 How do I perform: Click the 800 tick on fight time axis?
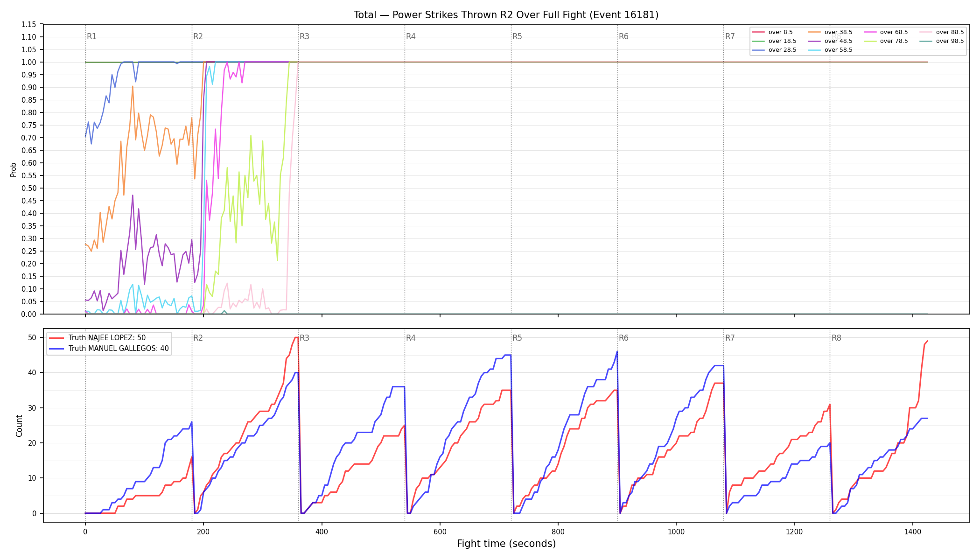pos(558,532)
